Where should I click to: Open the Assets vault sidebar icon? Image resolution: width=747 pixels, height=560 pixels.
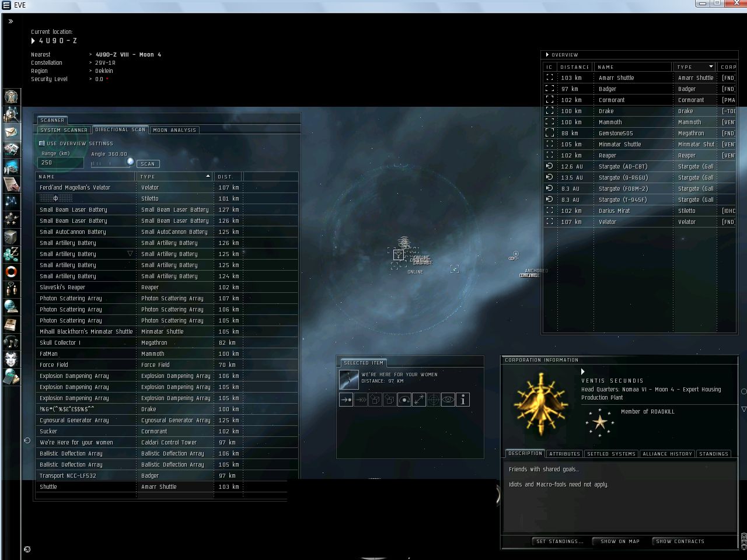point(11,236)
